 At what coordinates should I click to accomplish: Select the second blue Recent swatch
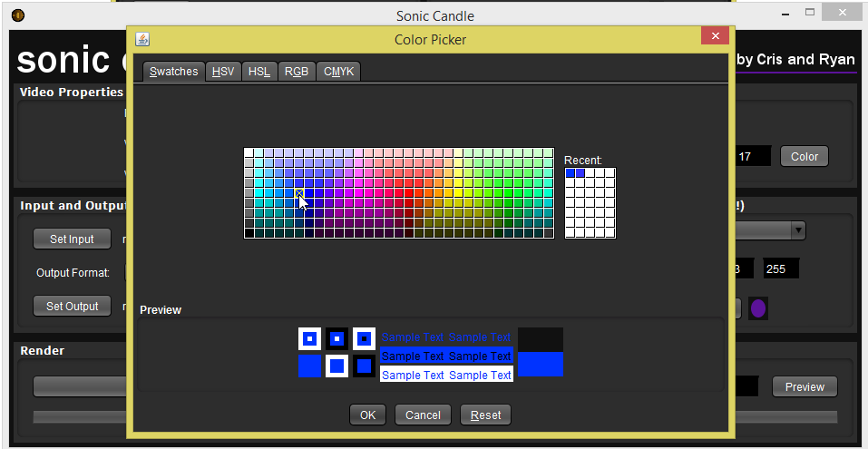pyautogui.click(x=580, y=172)
